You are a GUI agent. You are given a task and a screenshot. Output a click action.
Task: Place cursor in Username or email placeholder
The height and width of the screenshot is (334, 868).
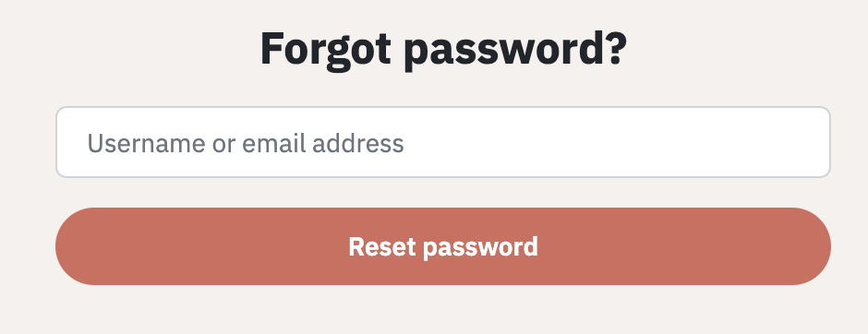(x=246, y=143)
